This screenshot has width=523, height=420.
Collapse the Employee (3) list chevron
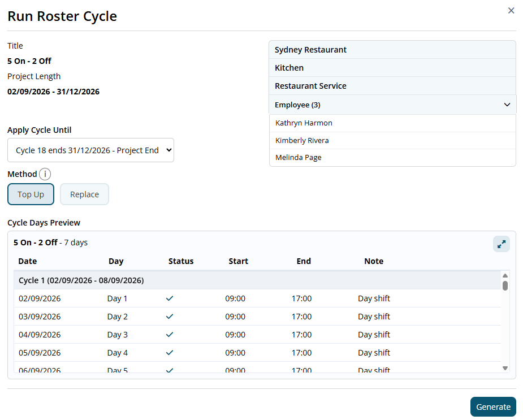click(x=507, y=105)
